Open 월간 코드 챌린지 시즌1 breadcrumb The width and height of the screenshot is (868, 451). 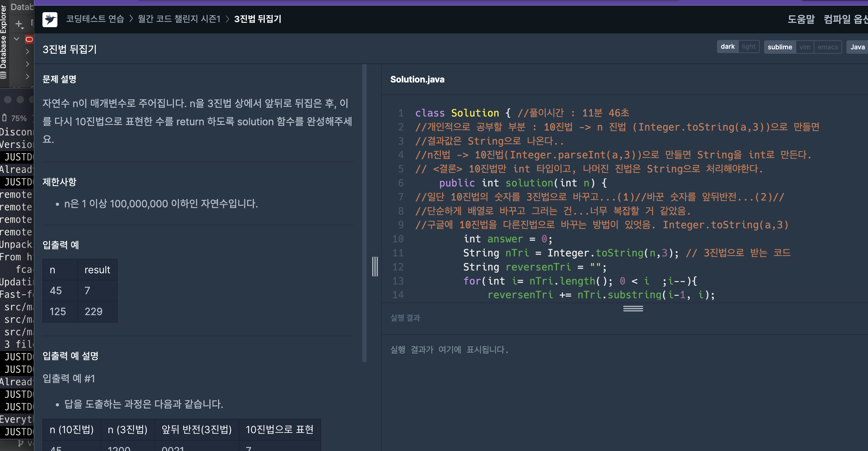coord(179,19)
